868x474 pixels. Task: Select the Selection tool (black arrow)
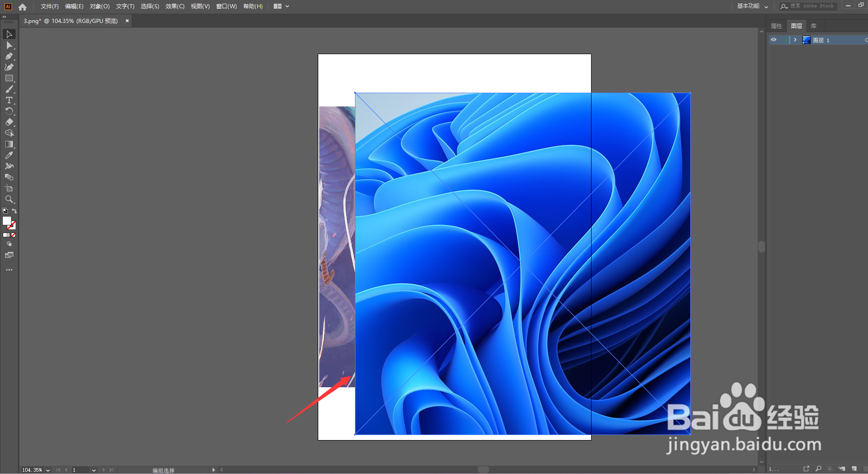[x=9, y=34]
